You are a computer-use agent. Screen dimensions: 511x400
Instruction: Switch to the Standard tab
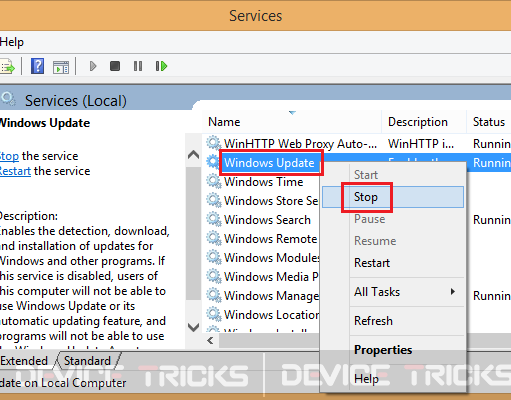87,361
